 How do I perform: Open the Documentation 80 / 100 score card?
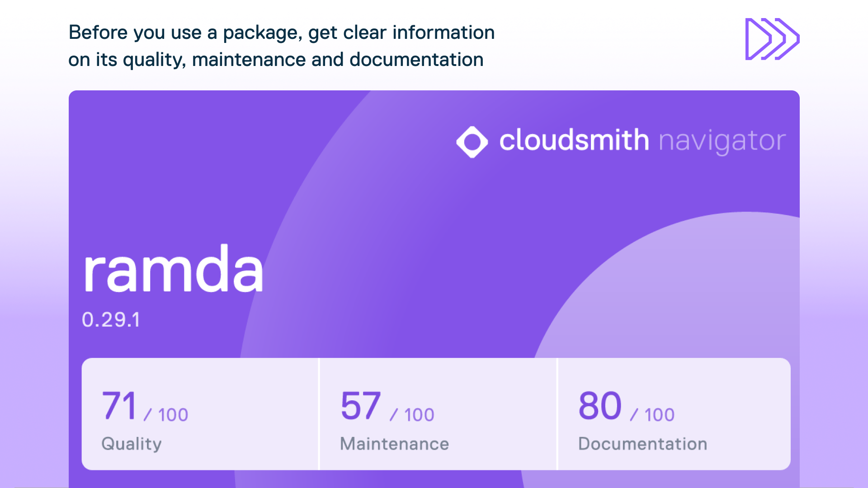pyautogui.click(x=675, y=414)
